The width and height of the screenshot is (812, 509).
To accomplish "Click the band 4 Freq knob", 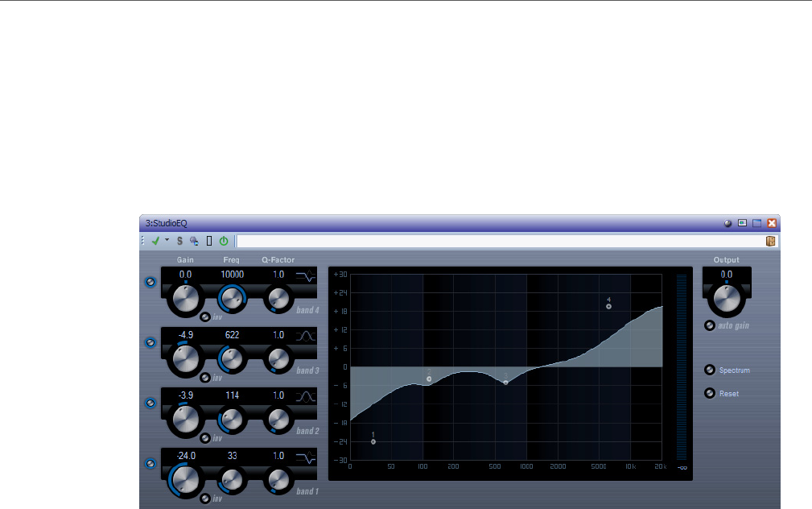I will point(232,299).
